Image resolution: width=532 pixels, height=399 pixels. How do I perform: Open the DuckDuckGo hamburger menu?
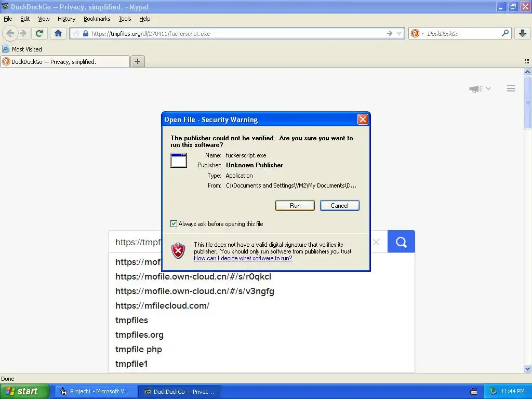[511, 88]
